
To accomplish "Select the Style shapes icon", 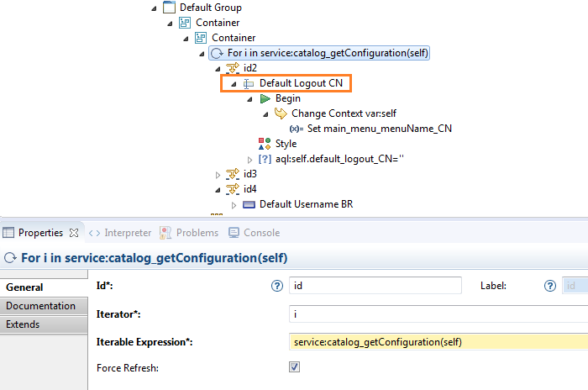I will click(x=265, y=144).
